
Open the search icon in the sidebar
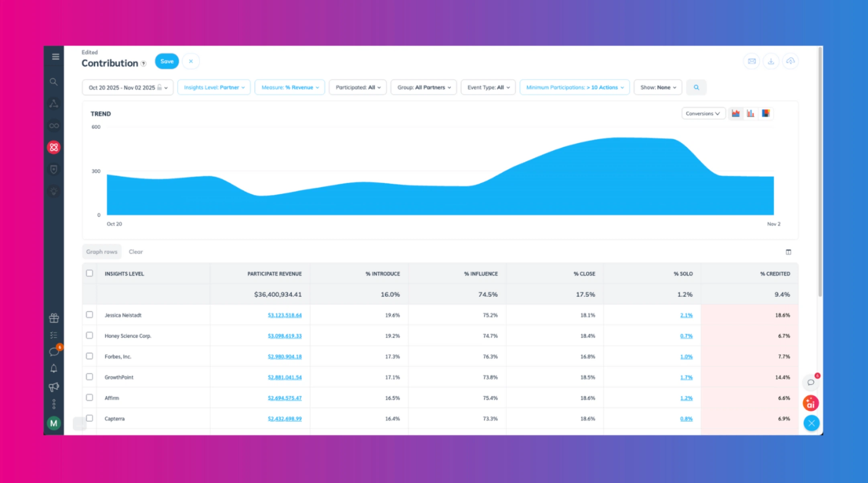(x=54, y=82)
